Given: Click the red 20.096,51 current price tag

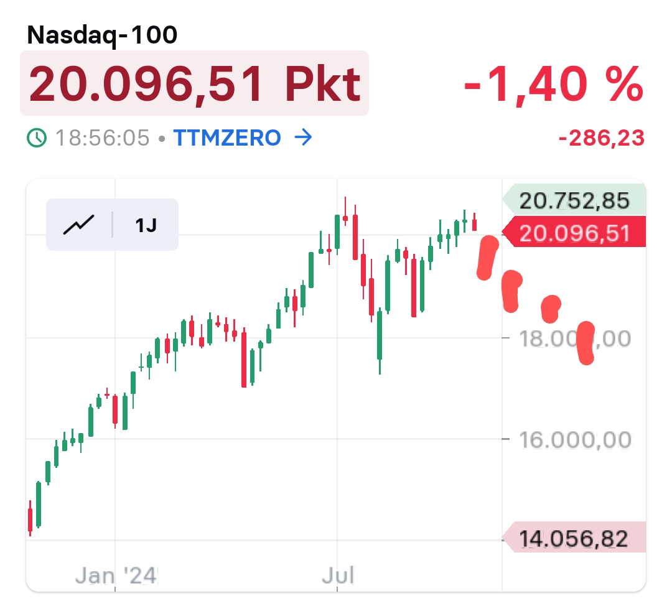Looking at the screenshot, I should 574,233.
